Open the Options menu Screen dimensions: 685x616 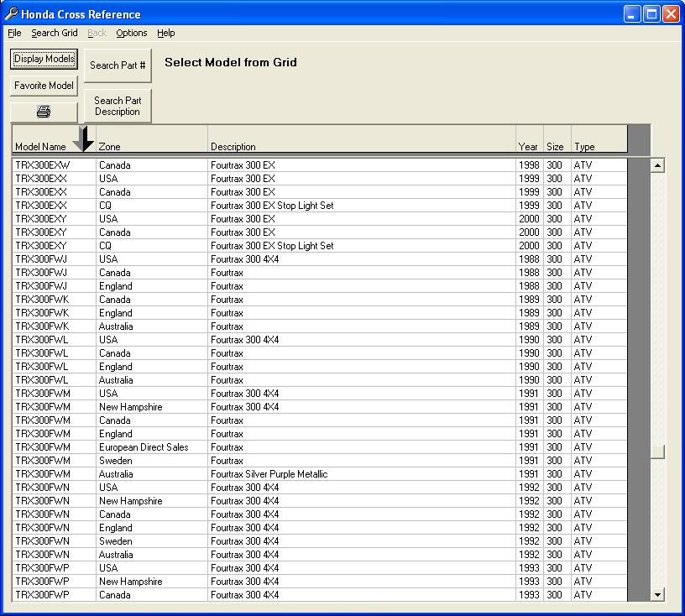[x=132, y=33]
